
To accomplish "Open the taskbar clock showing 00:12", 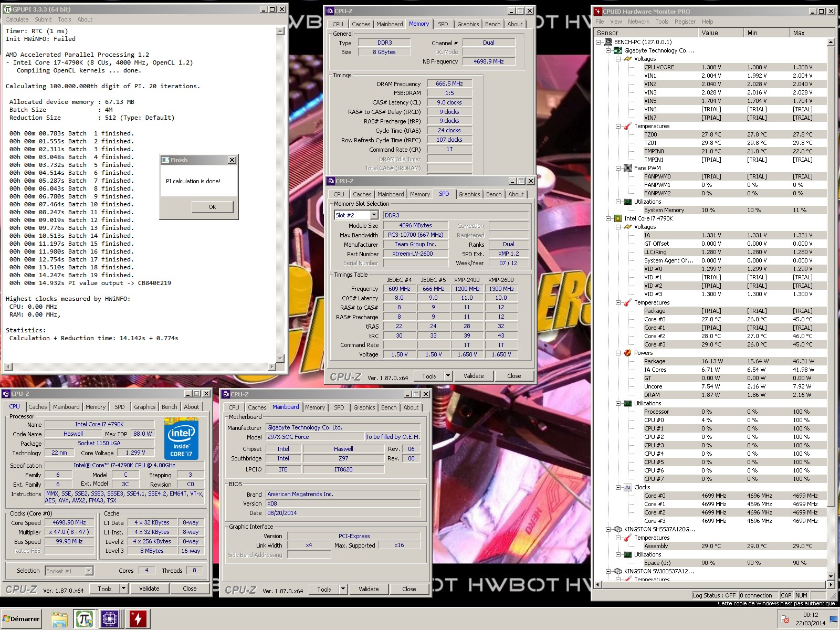I will tap(810, 619).
